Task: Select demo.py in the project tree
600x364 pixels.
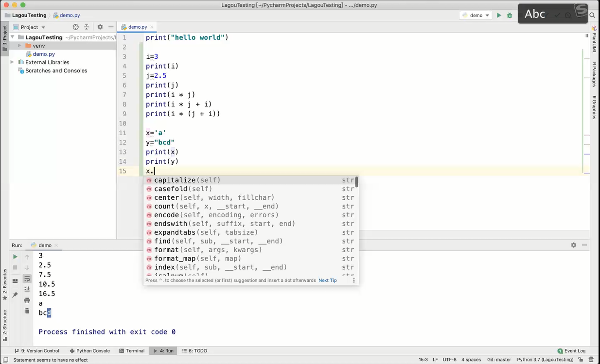Action: pos(44,54)
